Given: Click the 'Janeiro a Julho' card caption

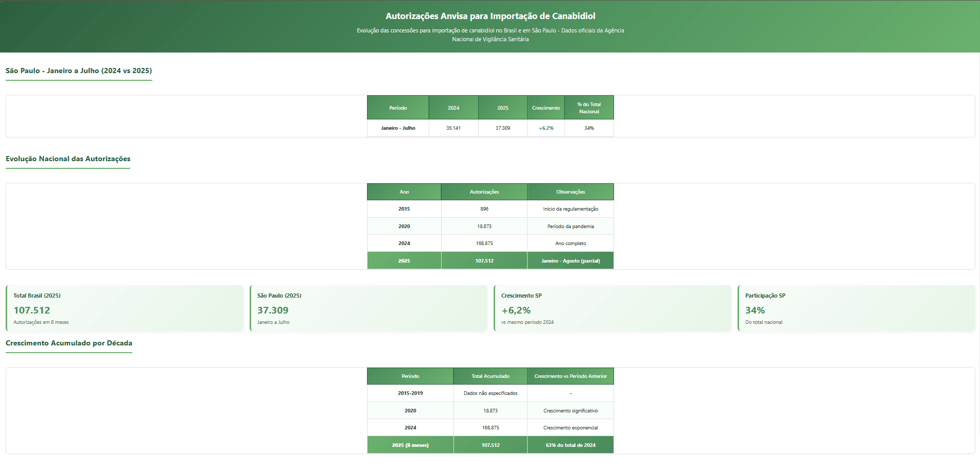Looking at the screenshot, I should (x=273, y=322).
